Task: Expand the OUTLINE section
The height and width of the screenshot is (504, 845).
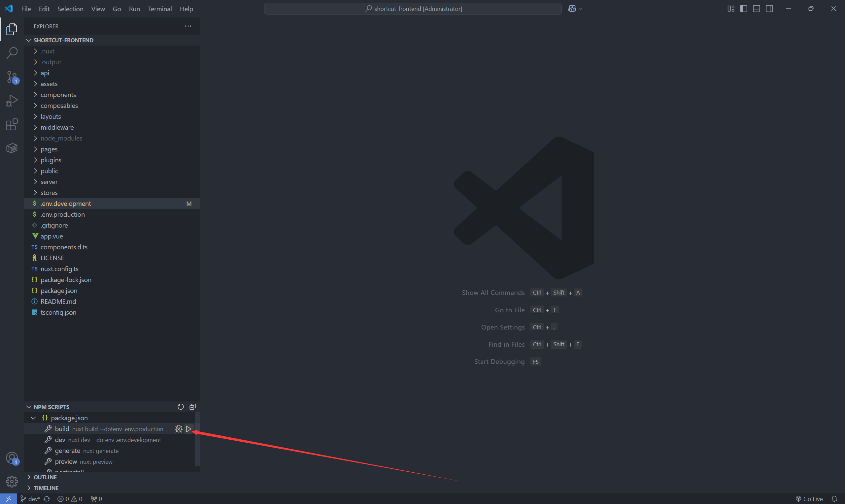Action: click(112, 477)
